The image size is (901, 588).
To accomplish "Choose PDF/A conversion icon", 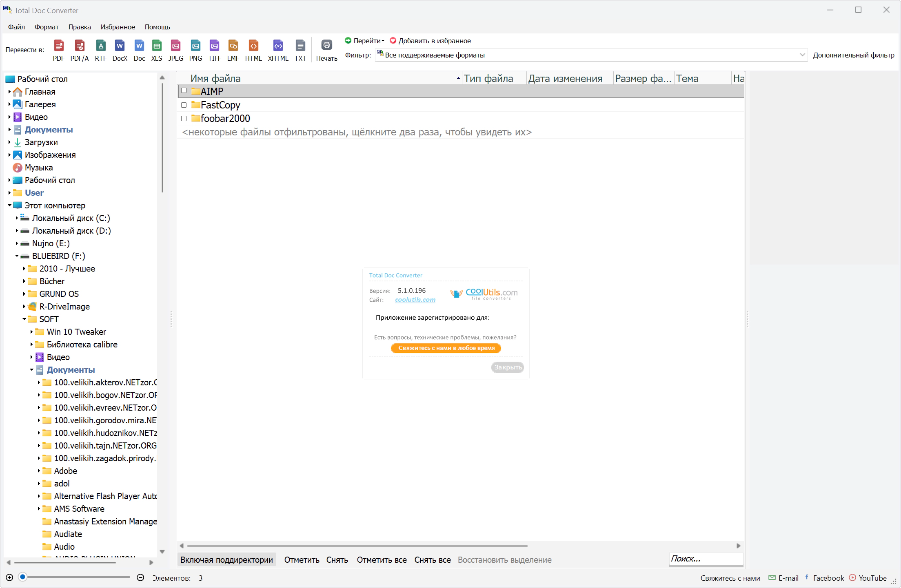I will coord(80,46).
